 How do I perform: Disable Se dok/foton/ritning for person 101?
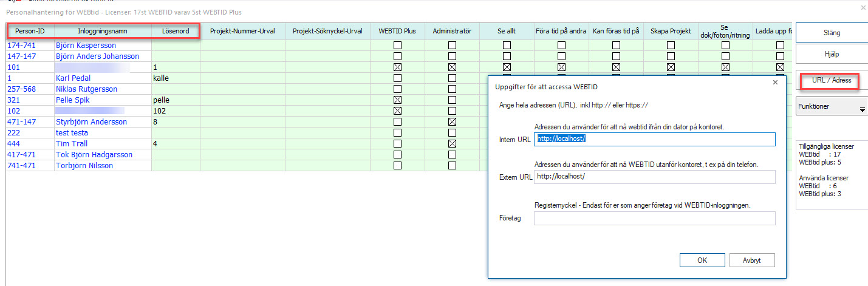pyautogui.click(x=725, y=67)
